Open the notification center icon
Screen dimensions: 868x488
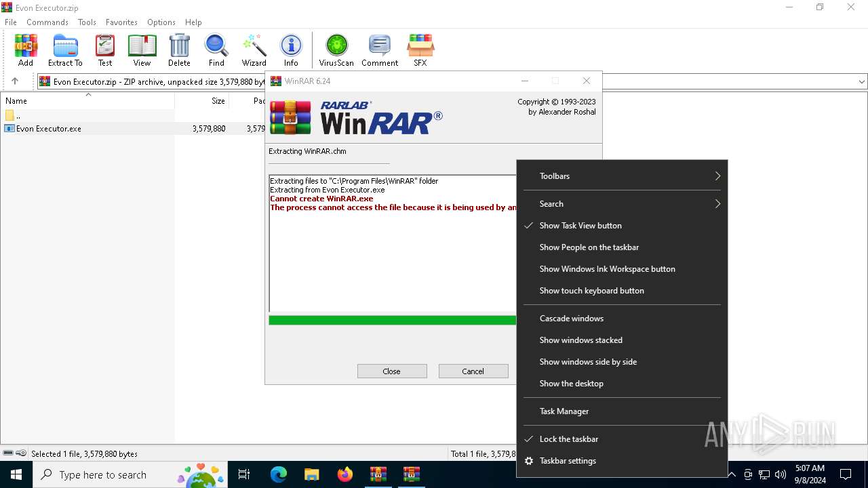846,474
